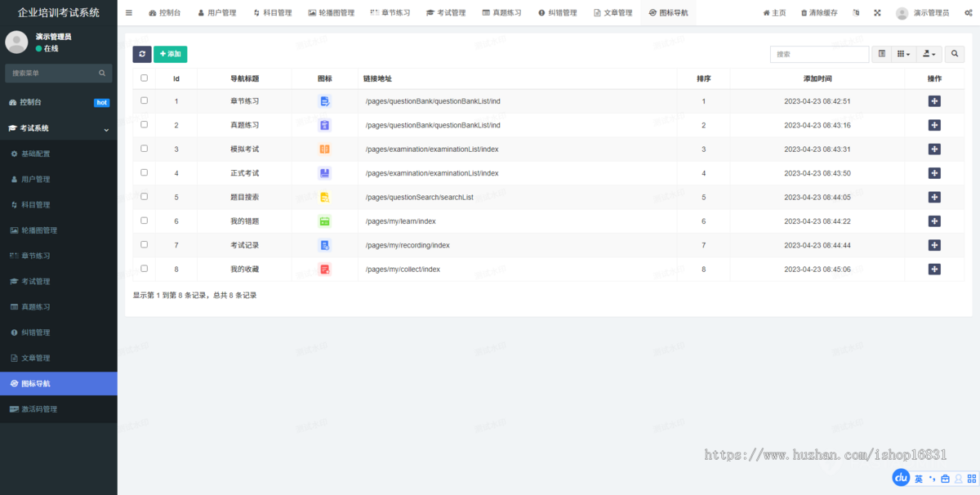Click the hamburger menu icon in the top bar

(x=128, y=12)
